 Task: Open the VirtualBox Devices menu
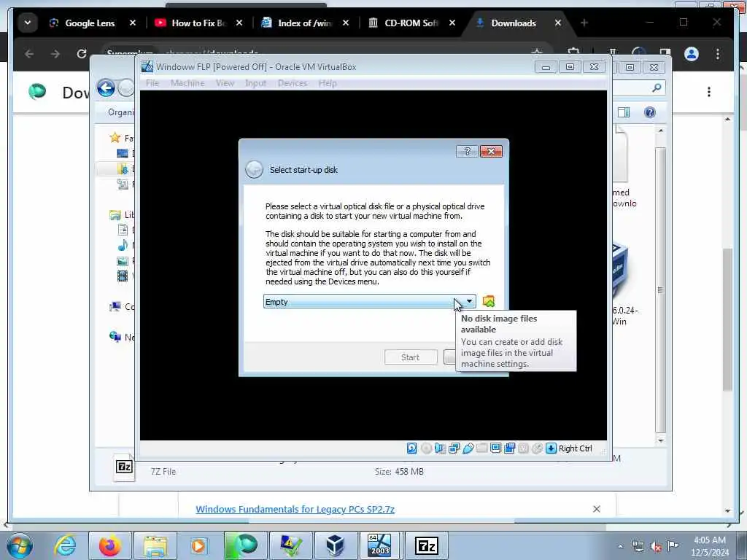(293, 83)
